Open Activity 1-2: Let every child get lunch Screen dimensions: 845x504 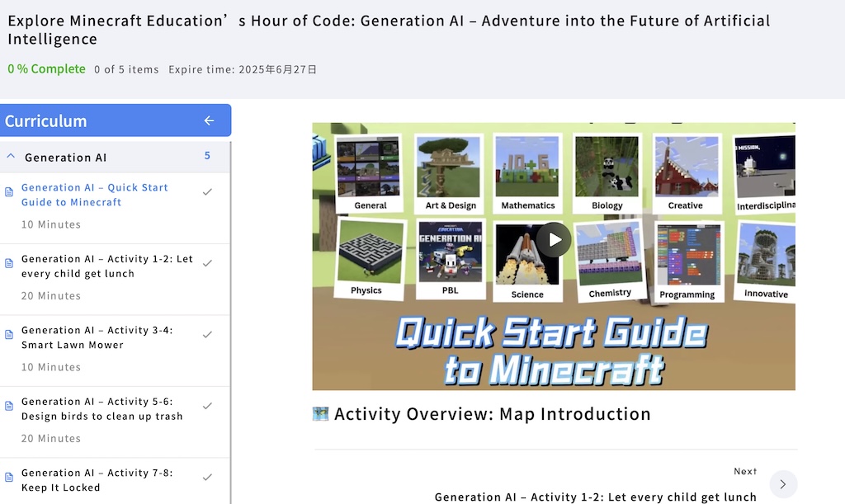click(107, 266)
